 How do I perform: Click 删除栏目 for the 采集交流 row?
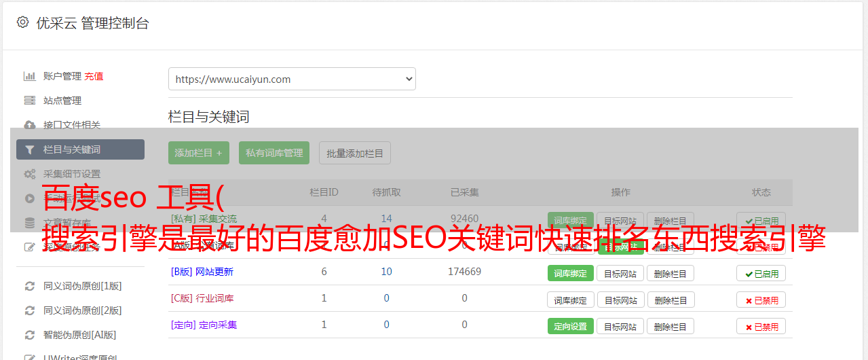tap(671, 220)
